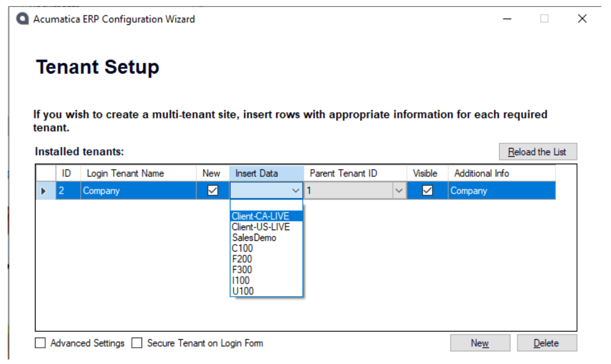Collapse the Insert Data dropdown arrow

point(296,191)
